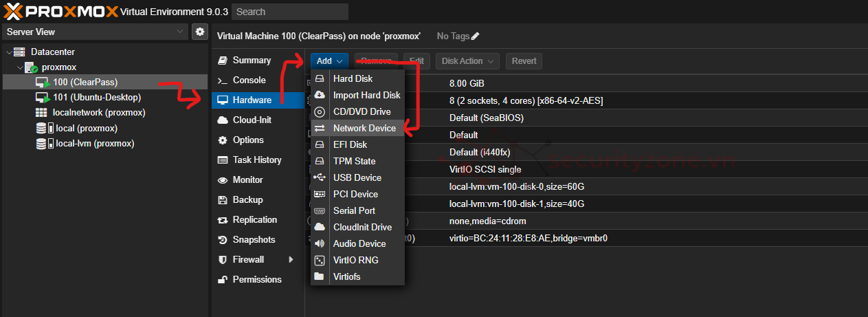Screen dimensions: 868x317
Task: Click the edit tags pencil icon
Action: point(476,36)
